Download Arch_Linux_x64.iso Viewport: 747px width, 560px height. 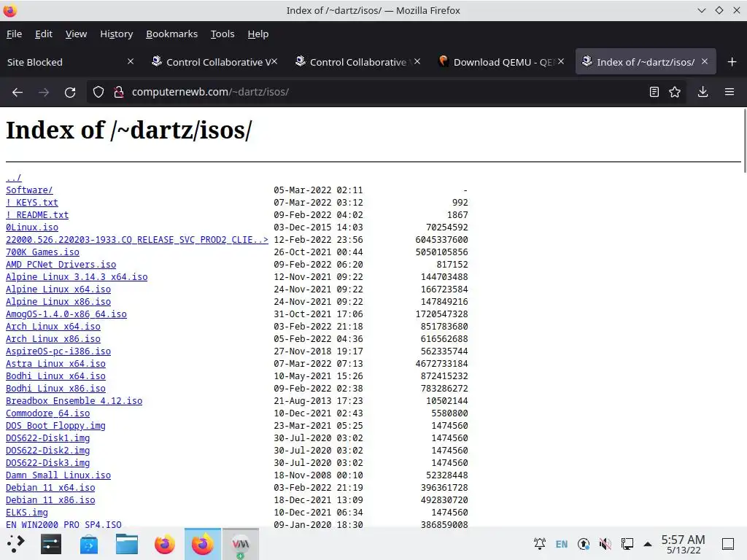tap(53, 326)
